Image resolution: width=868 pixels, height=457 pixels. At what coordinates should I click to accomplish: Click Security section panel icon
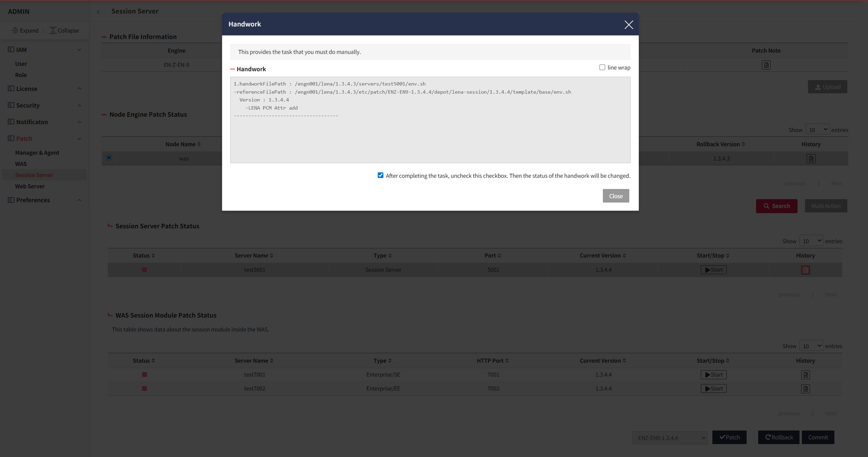[11, 105]
